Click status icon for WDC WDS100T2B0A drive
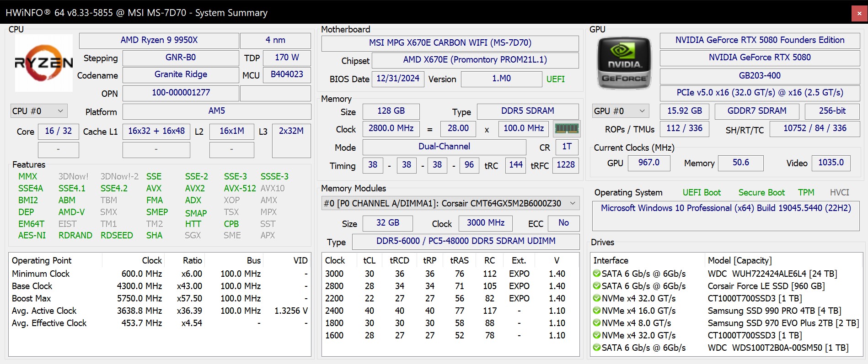Screen dimensions: 868x364 coord(596,348)
